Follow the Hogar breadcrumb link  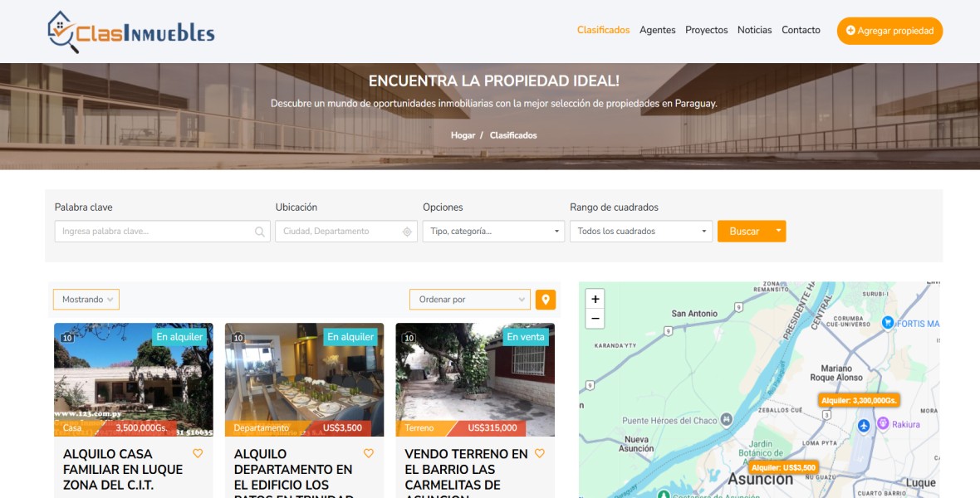pyautogui.click(x=463, y=134)
